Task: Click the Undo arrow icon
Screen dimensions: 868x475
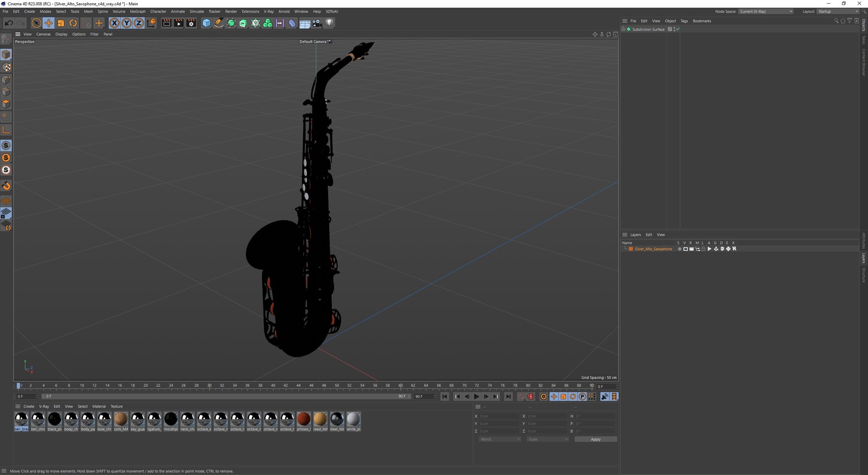Action: pos(9,23)
